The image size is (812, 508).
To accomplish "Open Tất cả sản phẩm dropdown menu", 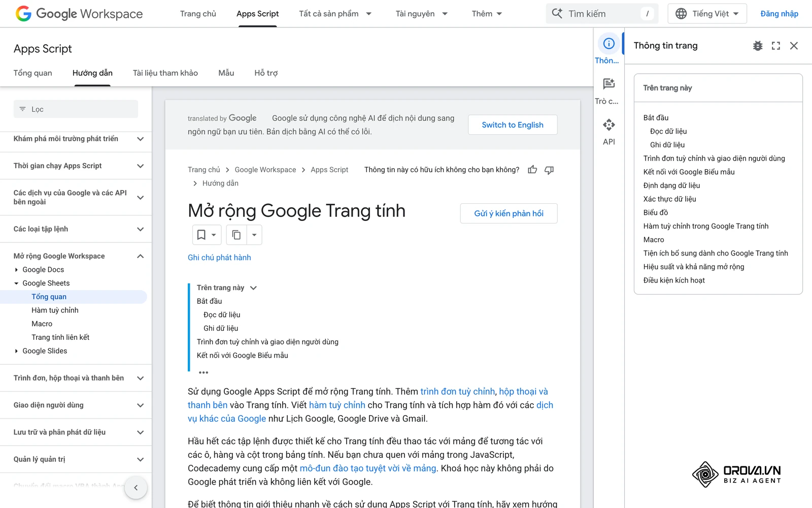I will (x=335, y=14).
